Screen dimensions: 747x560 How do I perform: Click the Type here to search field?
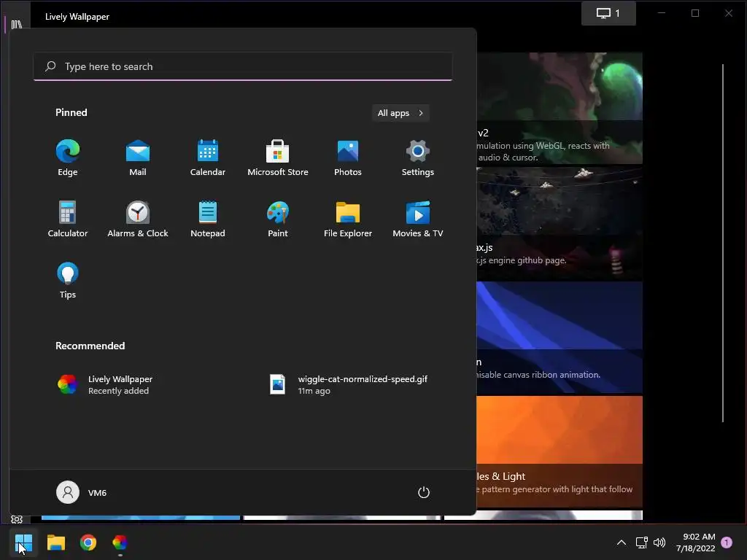pos(243,66)
